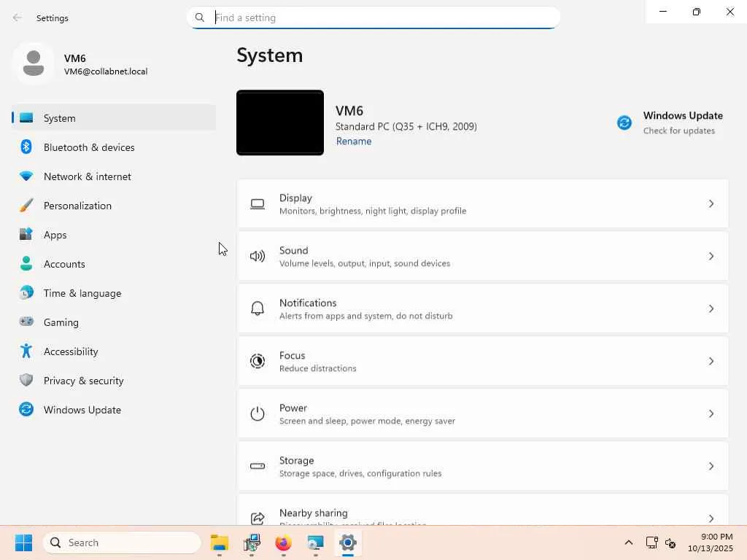This screenshot has height=560, width=747.
Task: Click the Focus target icon
Action: tap(258, 361)
